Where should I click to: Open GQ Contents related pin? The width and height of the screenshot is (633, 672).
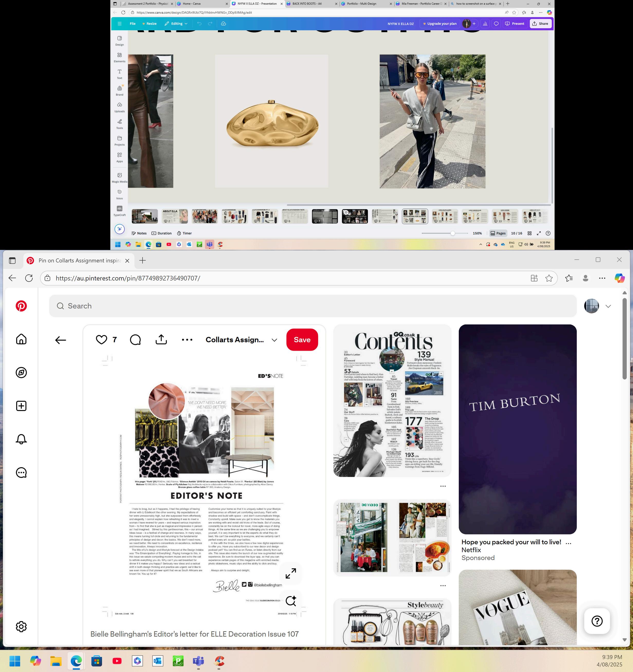click(x=392, y=401)
